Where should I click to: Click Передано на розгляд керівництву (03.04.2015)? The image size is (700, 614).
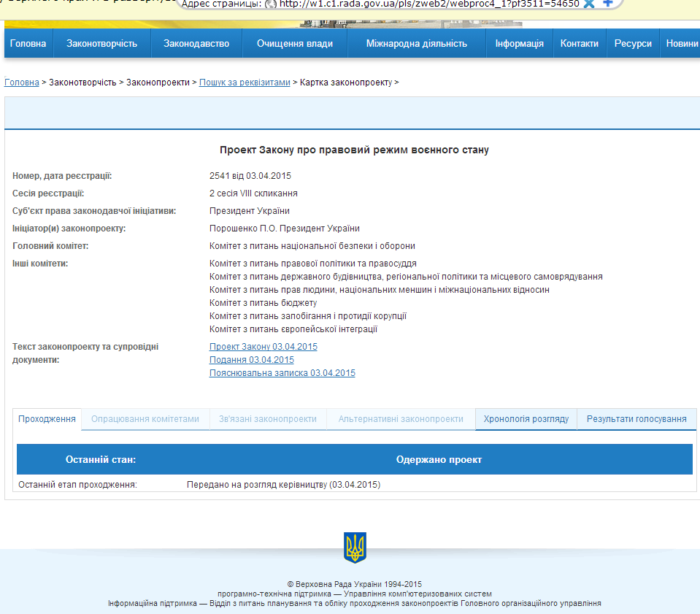coord(283,485)
